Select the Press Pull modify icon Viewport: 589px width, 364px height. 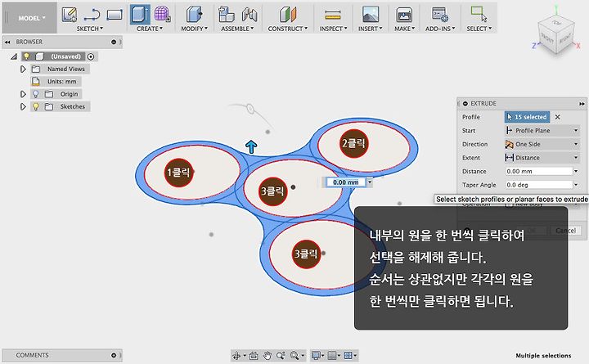click(x=194, y=15)
